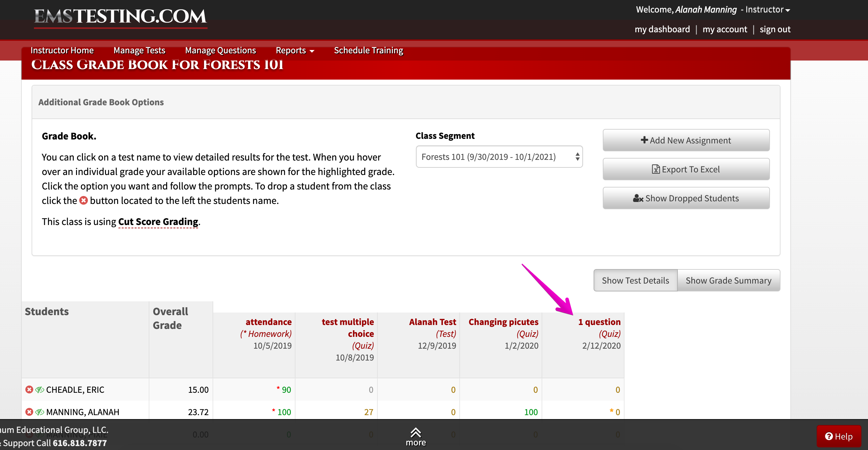Viewport: 868px width, 450px height.
Task: Click the double-chevron 'more' icon in the footer
Action: tap(416, 433)
